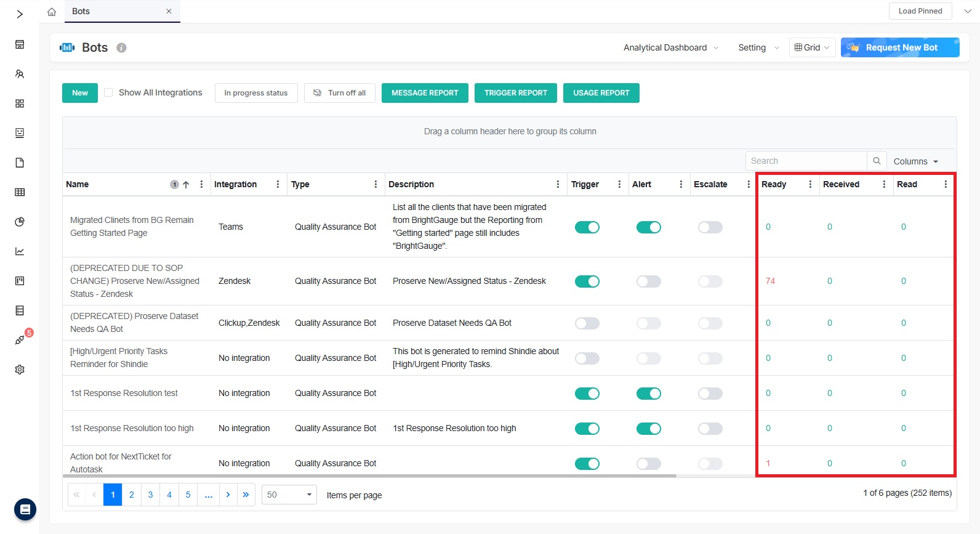Show more pages with the ellipsis
This screenshot has height=534, width=980.
pyautogui.click(x=209, y=495)
